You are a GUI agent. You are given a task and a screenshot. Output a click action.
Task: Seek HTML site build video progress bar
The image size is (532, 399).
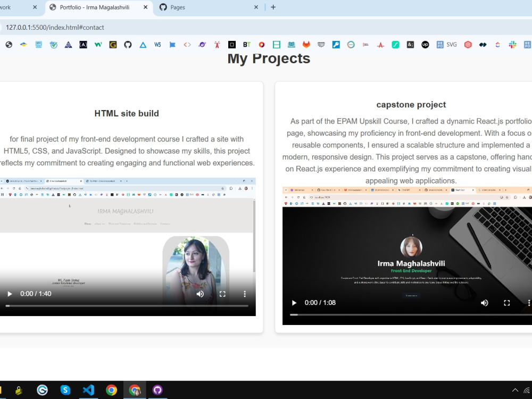(x=127, y=306)
